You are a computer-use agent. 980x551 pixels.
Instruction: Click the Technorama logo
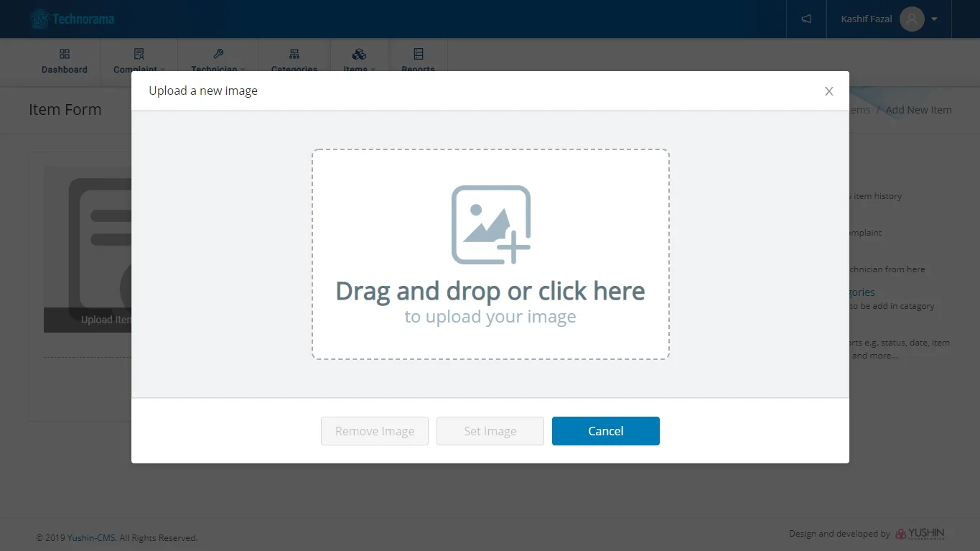pos(72,19)
